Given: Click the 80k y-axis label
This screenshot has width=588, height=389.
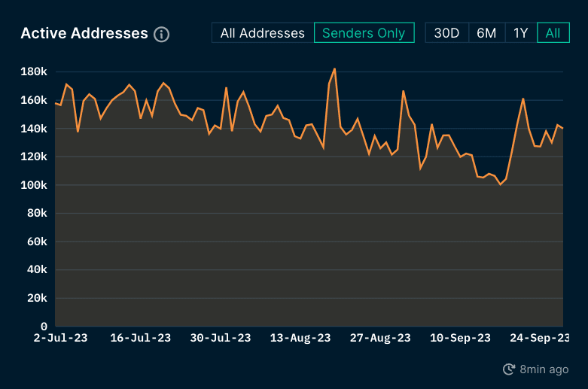Looking at the screenshot, I should pos(37,213).
